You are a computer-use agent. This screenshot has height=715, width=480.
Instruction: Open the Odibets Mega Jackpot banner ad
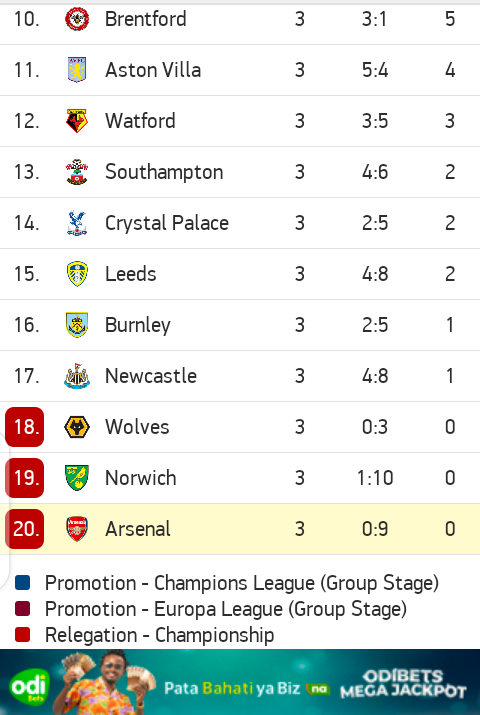point(240,682)
